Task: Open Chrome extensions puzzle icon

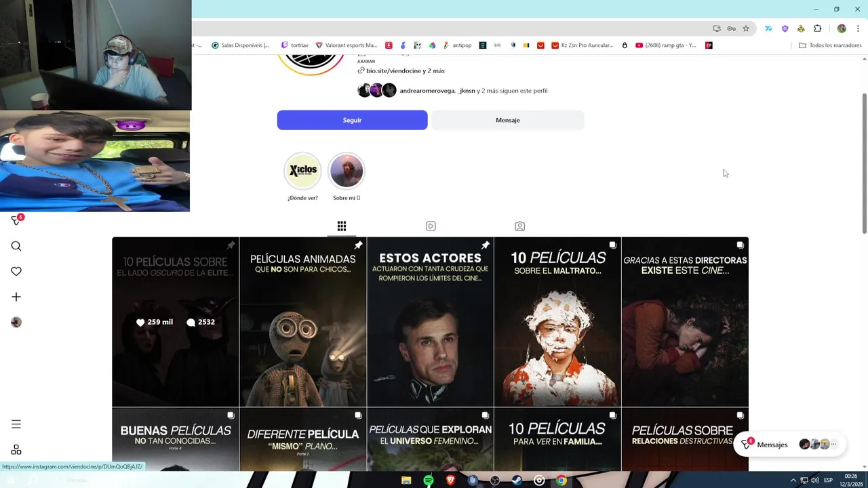Action: tap(817, 28)
